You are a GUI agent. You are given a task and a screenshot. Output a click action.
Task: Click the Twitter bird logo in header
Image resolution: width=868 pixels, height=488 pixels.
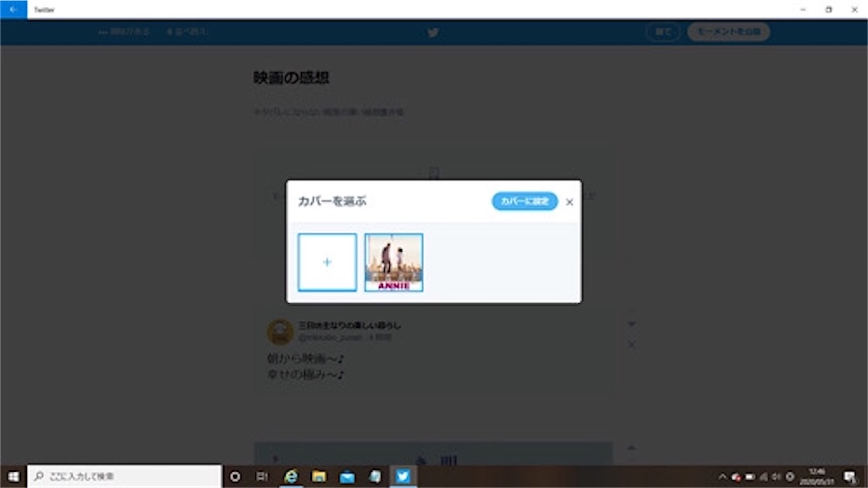pyautogui.click(x=433, y=33)
